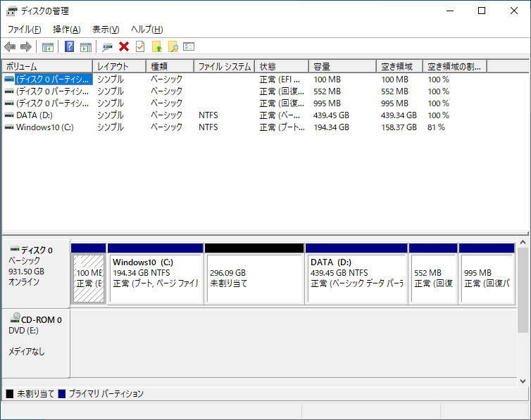Click the ディスク 0 disk icon

pyautogui.click(x=15, y=249)
